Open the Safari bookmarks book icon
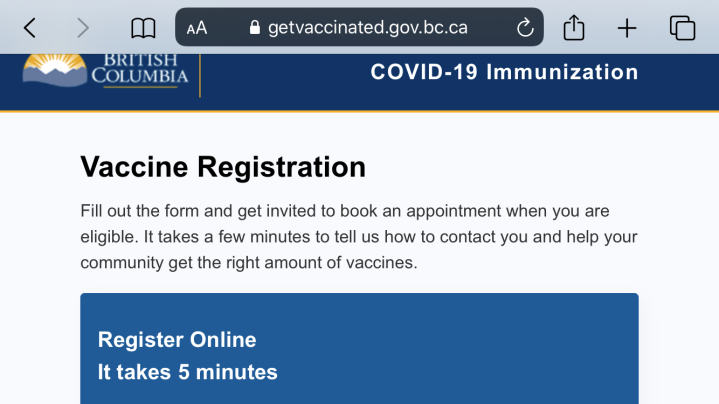The width and height of the screenshot is (719, 404). [144, 28]
